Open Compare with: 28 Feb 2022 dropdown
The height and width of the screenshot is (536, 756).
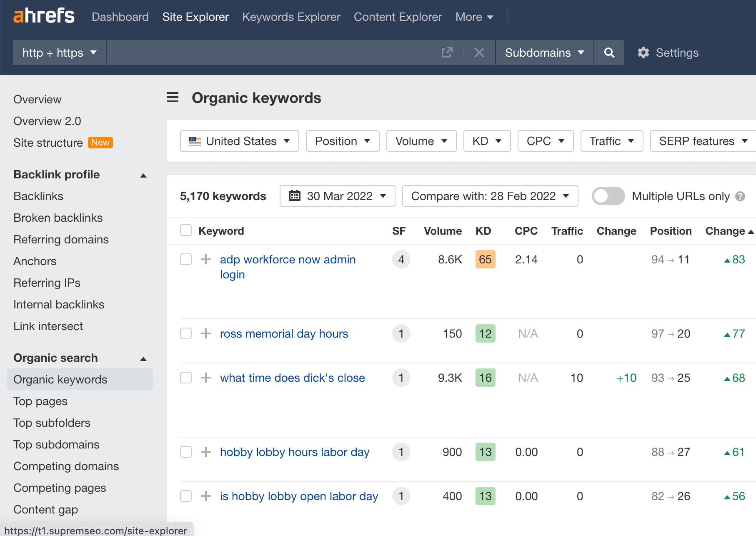coord(490,196)
